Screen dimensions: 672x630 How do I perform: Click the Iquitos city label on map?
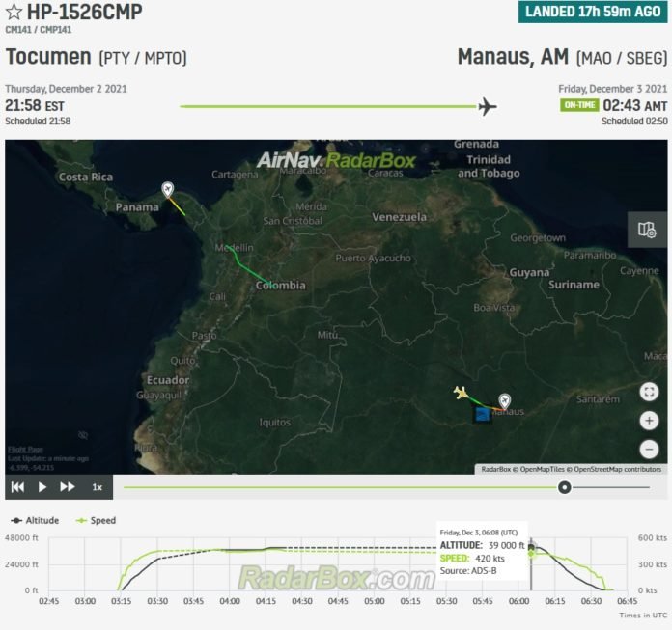coord(275,423)
